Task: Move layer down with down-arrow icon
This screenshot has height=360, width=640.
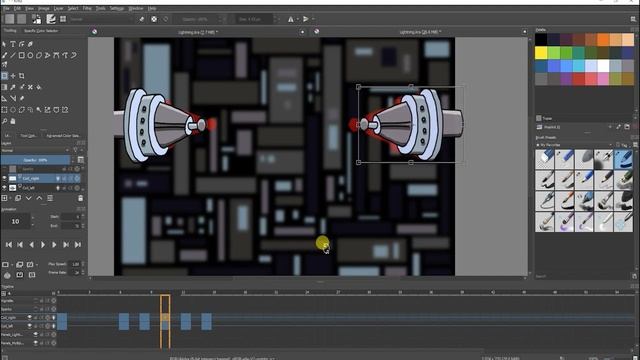Action: pyautogui.click(x=29, y=198)
